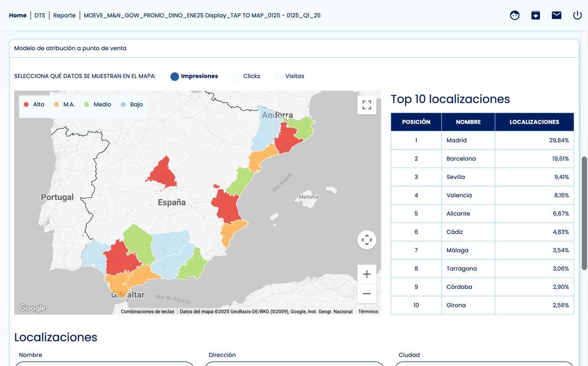
Task: Zoom in the map with plus
Action: [x=367, y=274]
